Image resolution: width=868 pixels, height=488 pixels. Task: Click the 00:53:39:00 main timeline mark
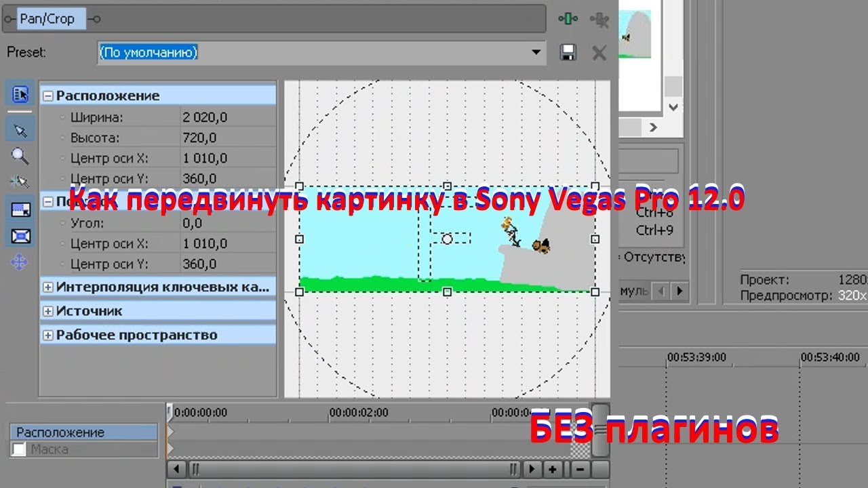pos(696,357)
